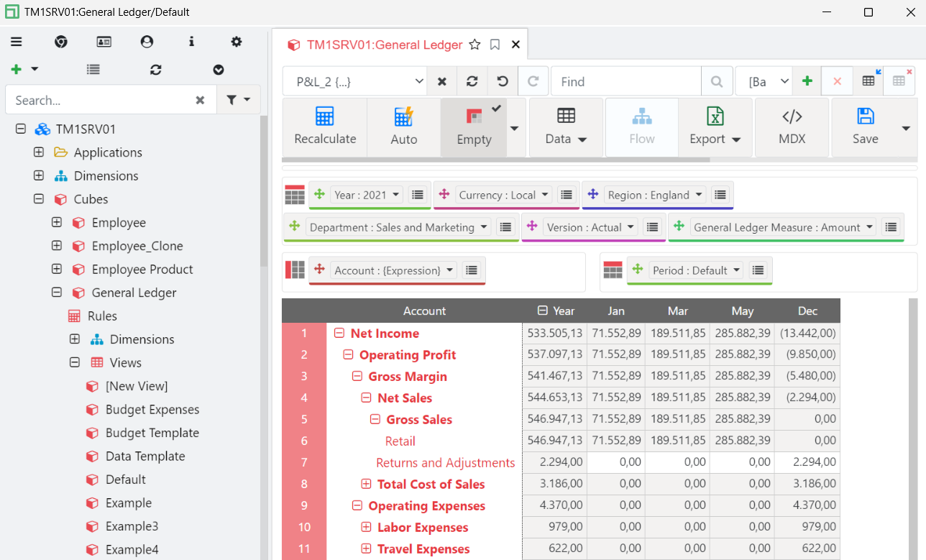Select the TM1SRV01:General Ledger tab
926x560 pixels.
pyautogui.click(x=384, y=45)
